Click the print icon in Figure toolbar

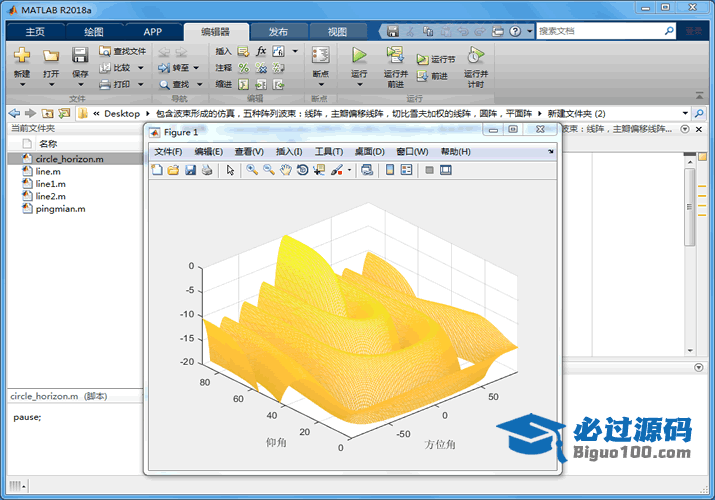206,170
